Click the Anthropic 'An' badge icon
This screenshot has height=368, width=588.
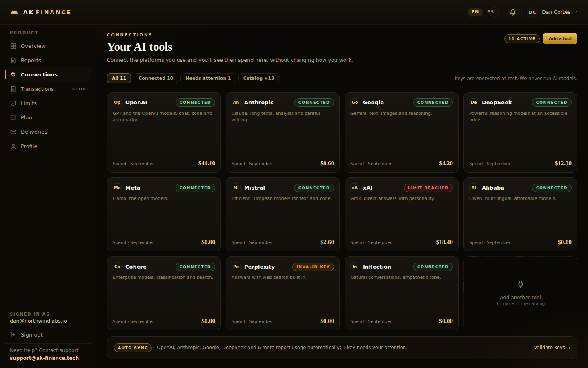pos(236,103)
